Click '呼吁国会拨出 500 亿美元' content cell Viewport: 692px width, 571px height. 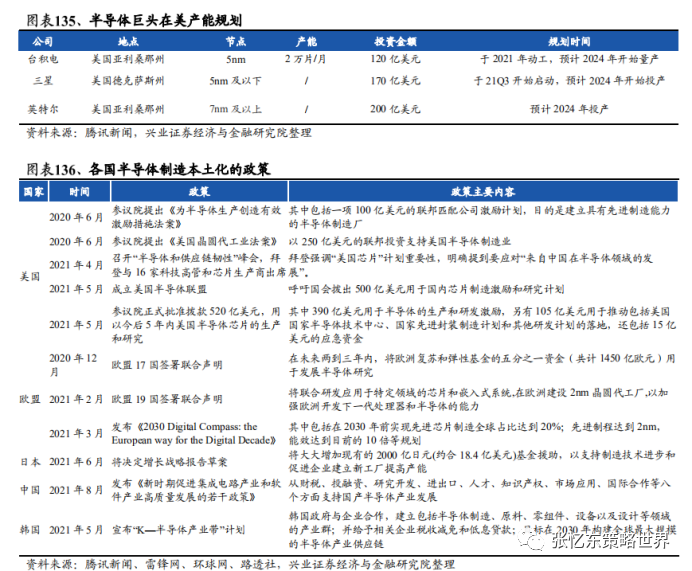coord(426,289)
